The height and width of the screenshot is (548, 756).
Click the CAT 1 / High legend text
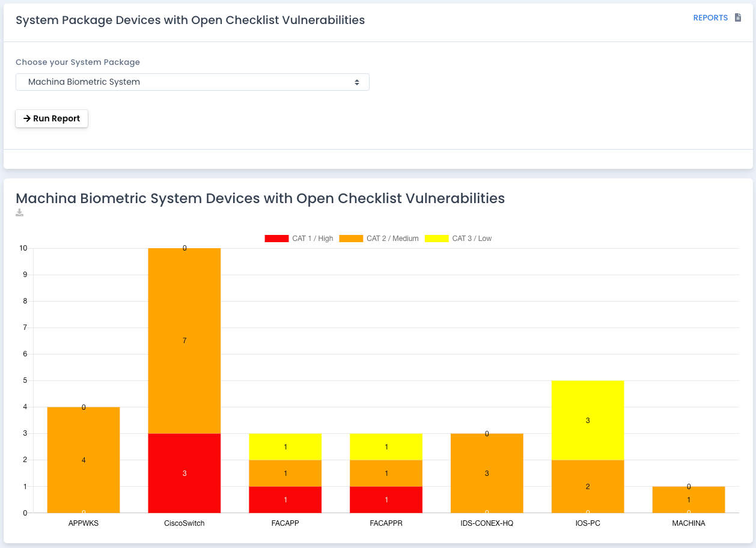312,239
